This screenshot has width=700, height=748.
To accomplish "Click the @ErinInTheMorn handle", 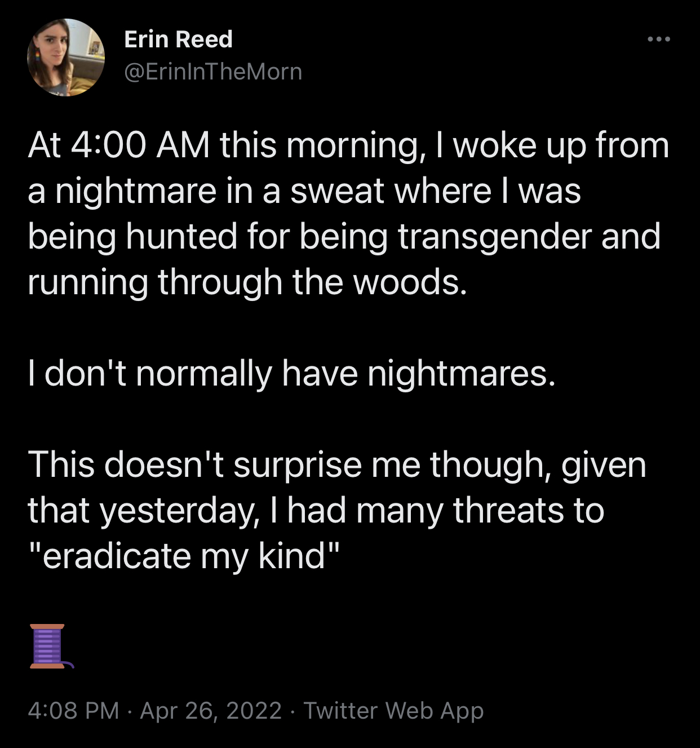I will coord(213,72).
